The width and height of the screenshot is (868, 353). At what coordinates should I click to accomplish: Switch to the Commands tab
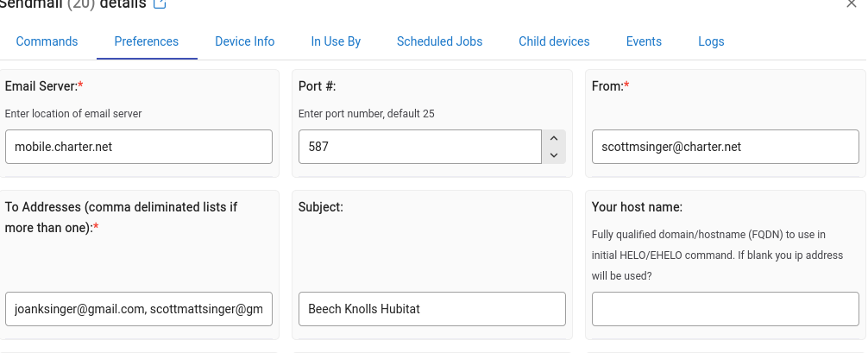[47, 41]
